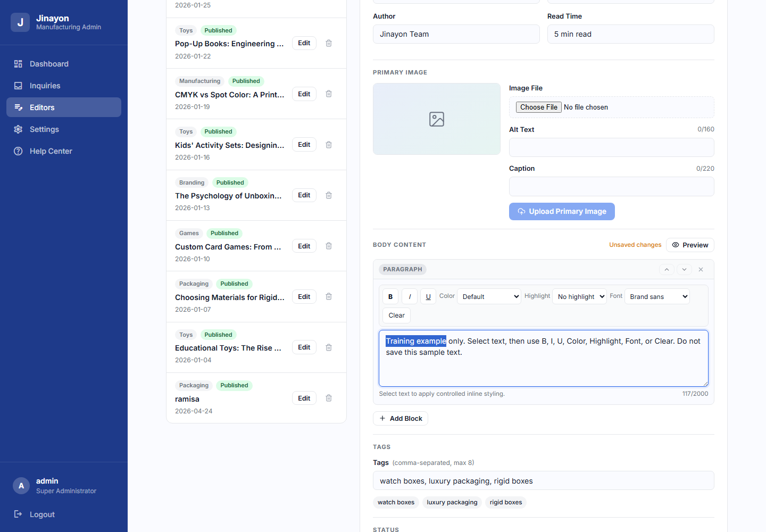Edit the ramisa post

(x=304, y=398)
